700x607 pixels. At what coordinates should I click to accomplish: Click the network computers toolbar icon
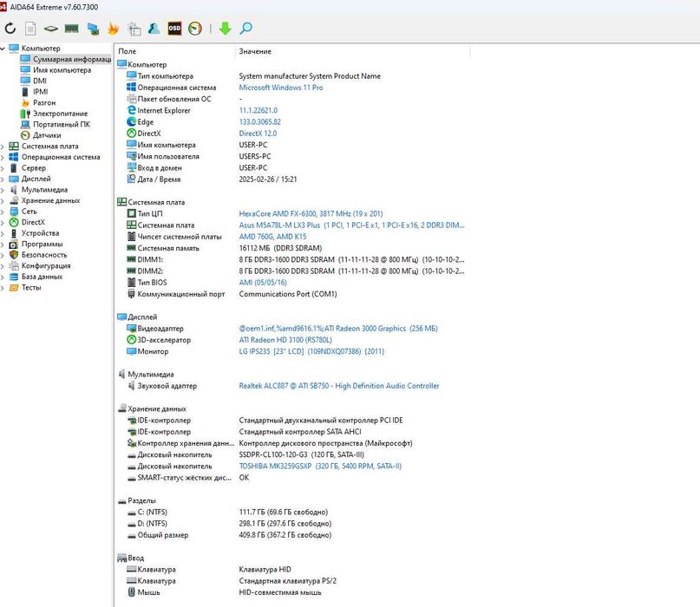tap(93, 29)
